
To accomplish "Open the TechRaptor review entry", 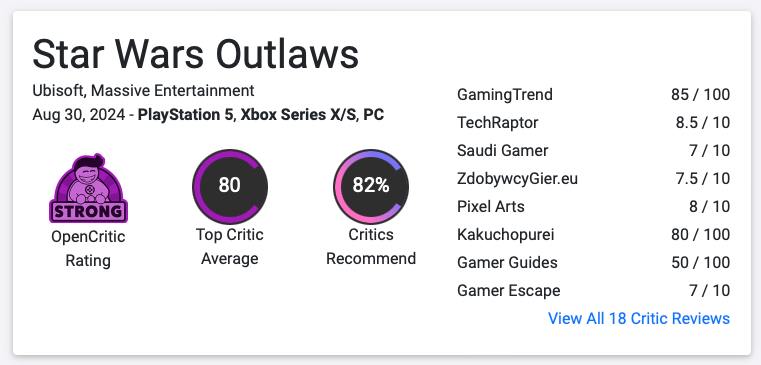I will (593, 122).
